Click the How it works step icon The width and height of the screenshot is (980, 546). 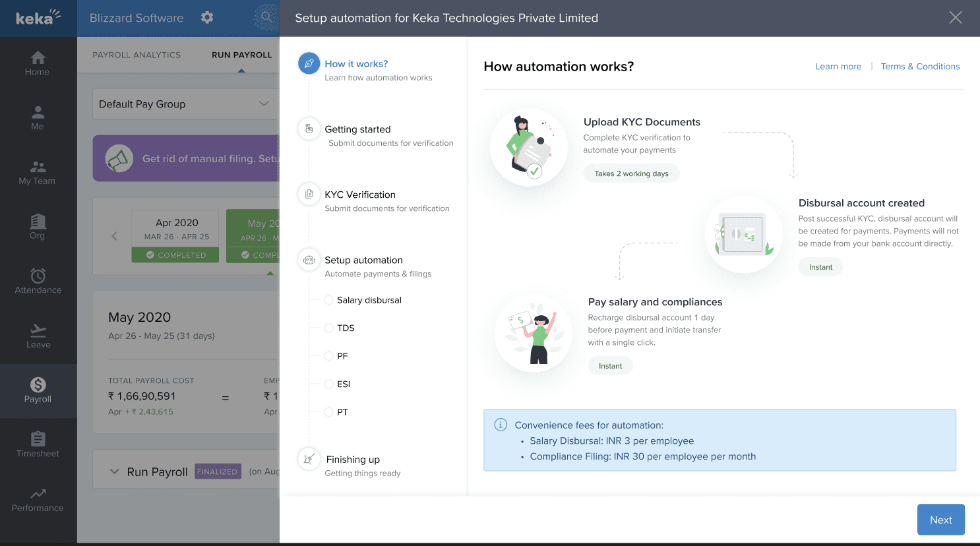point(309,64)
